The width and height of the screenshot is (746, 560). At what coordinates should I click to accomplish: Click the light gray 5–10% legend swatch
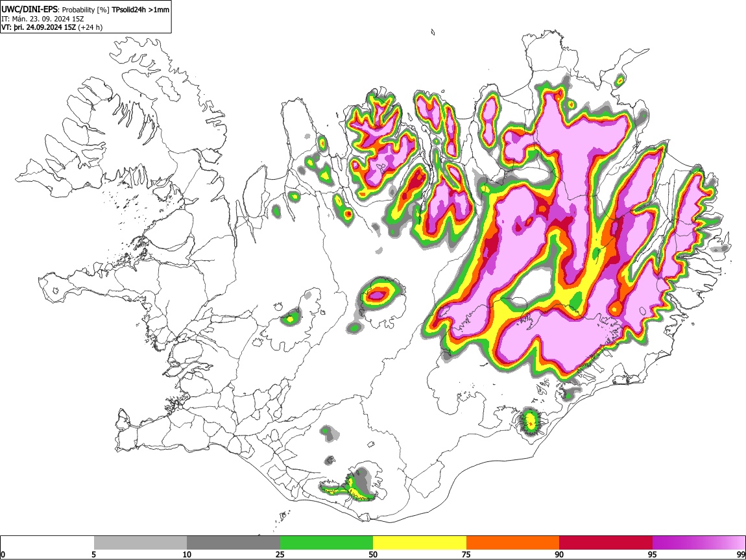(x=140, y=543)
